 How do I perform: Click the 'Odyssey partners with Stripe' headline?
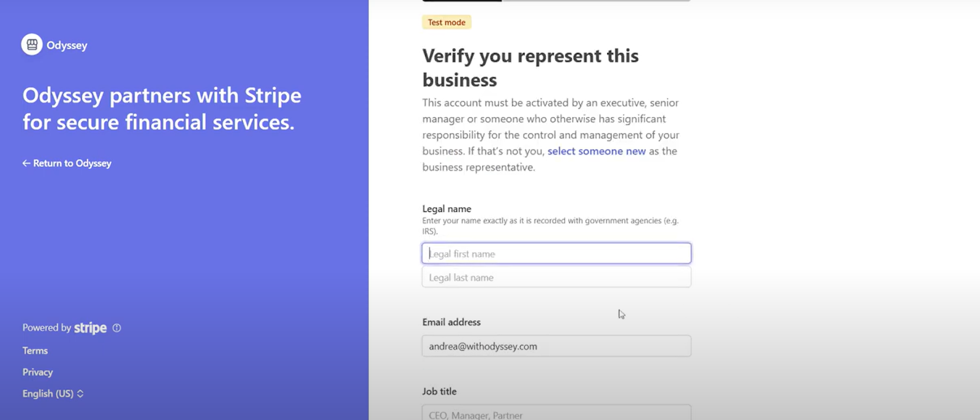pyautogui.click(x=162, y=109)
